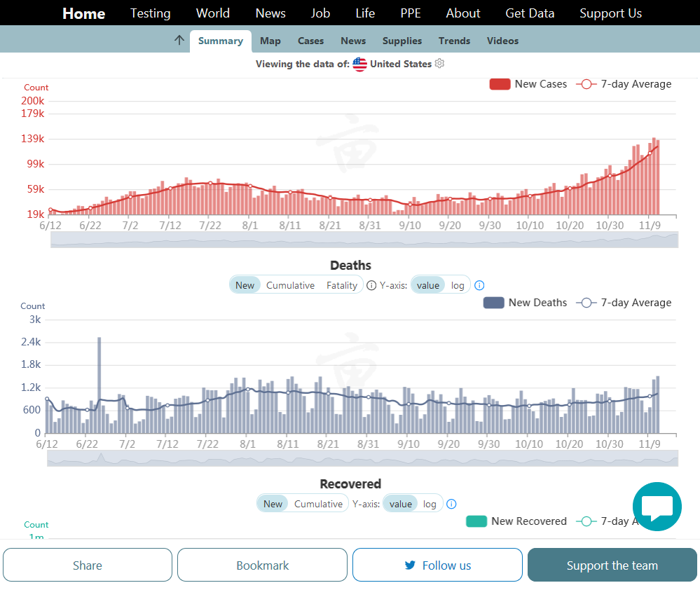Toggle New Cases legend series
The width and height of the screenshot is (700, 590).
(528, 84)
